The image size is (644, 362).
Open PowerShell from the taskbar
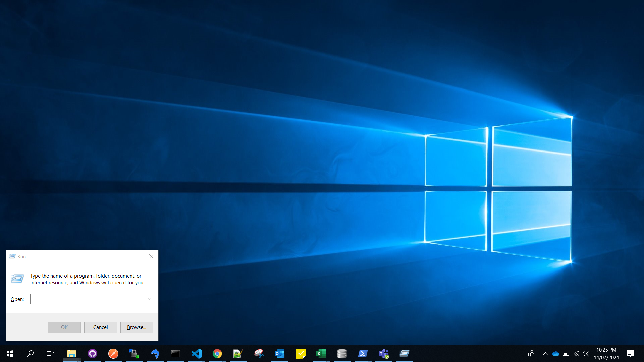coord(363,353)
